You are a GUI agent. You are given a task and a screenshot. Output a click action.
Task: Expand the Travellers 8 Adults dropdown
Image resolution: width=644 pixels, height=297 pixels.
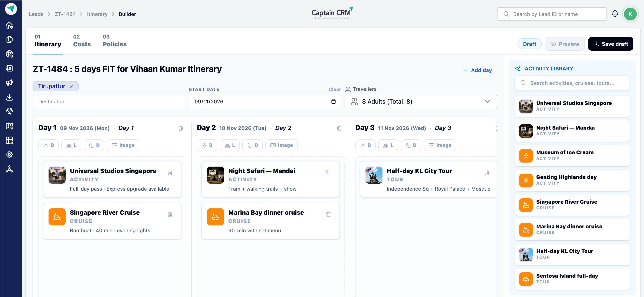tap(421, 101)
